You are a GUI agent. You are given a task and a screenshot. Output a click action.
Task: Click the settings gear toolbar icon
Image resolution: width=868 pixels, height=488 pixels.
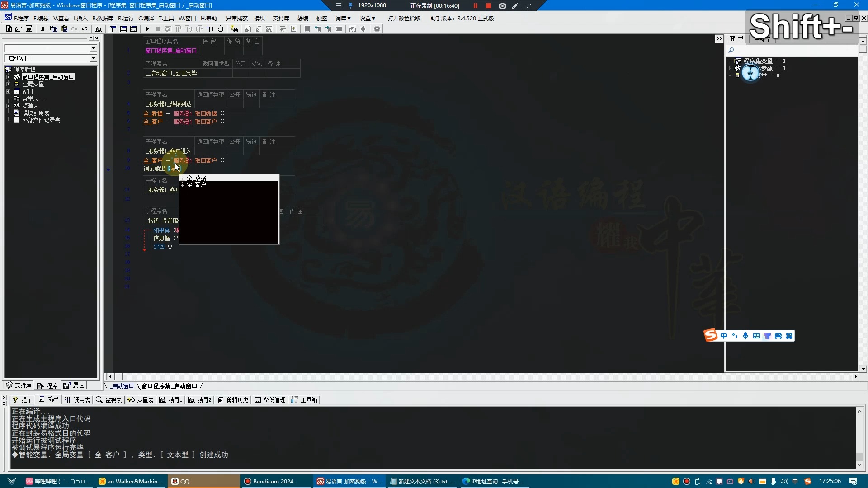377,29
